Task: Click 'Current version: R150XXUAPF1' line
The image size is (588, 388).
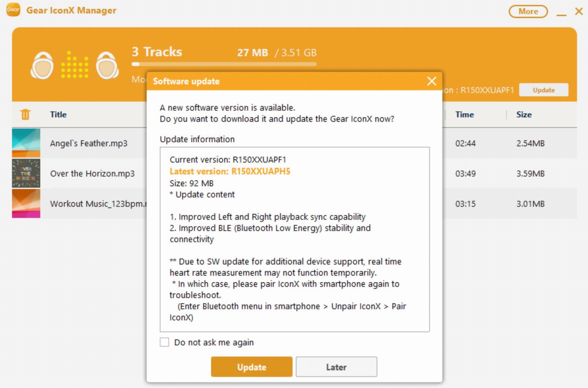Action: 228,160
